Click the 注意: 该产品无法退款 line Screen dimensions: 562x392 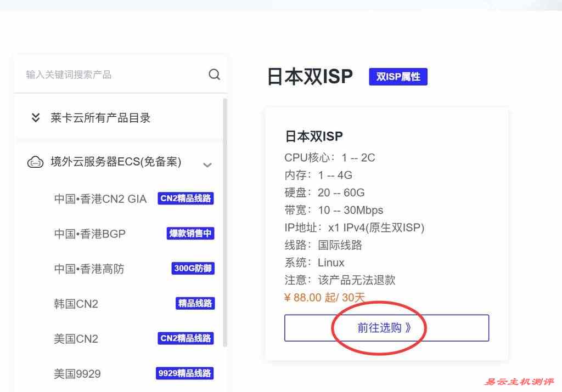(340, 280)
